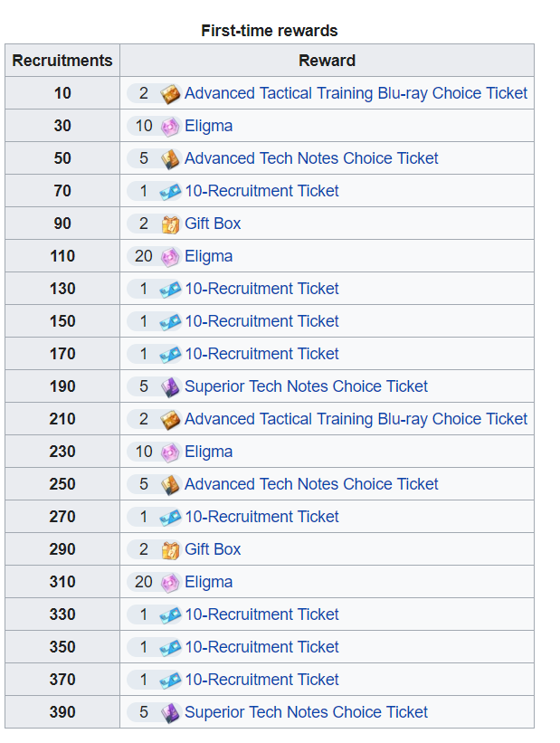Open the Eligma link in row 110
The height and width of the screenshot is (743, 560).
click(x=208, y=256)
